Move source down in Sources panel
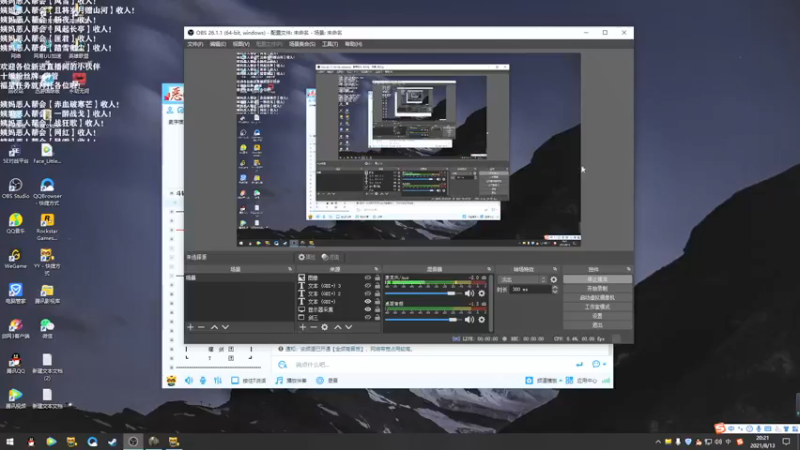The height and width of the screenshot is (450, 800). [348, 327]
